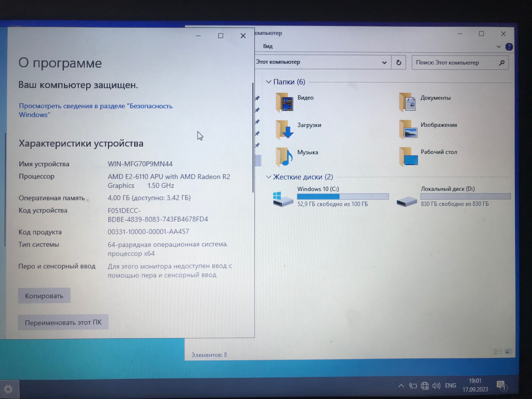The height and width of the screenshot is (399, 532).
Task: Open the Загрузки folder icon
Action: click(x=284, y=130)
